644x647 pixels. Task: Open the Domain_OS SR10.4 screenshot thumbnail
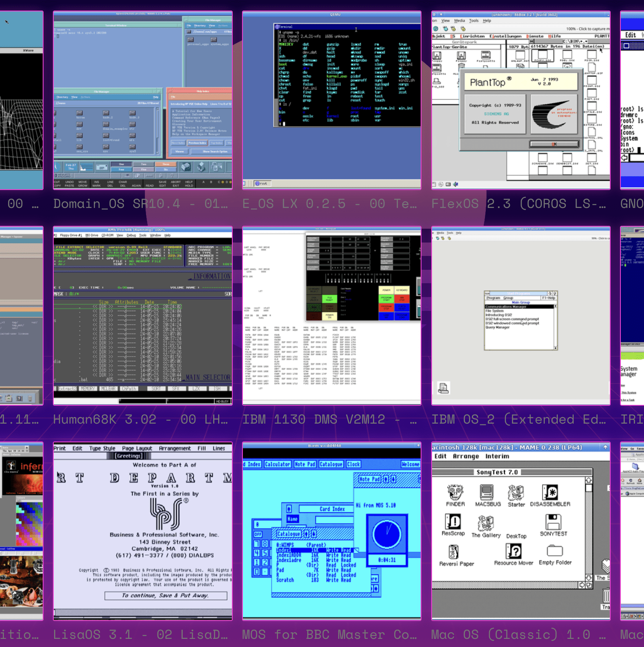point(143,100)
